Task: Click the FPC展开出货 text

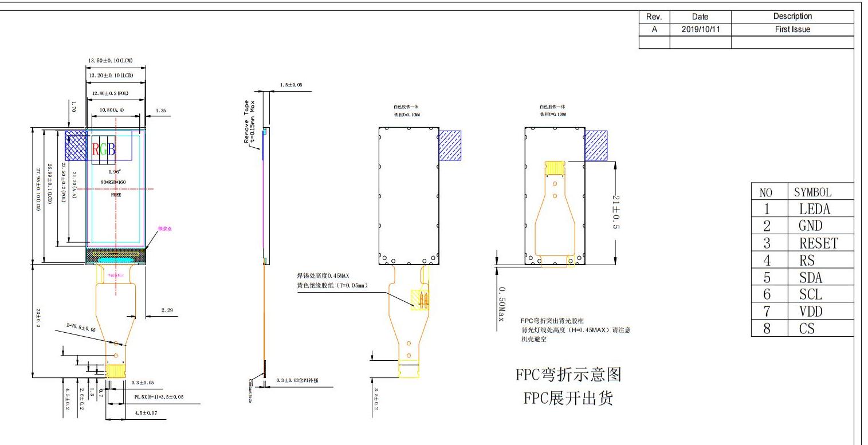Action: [x=568, y=398]
